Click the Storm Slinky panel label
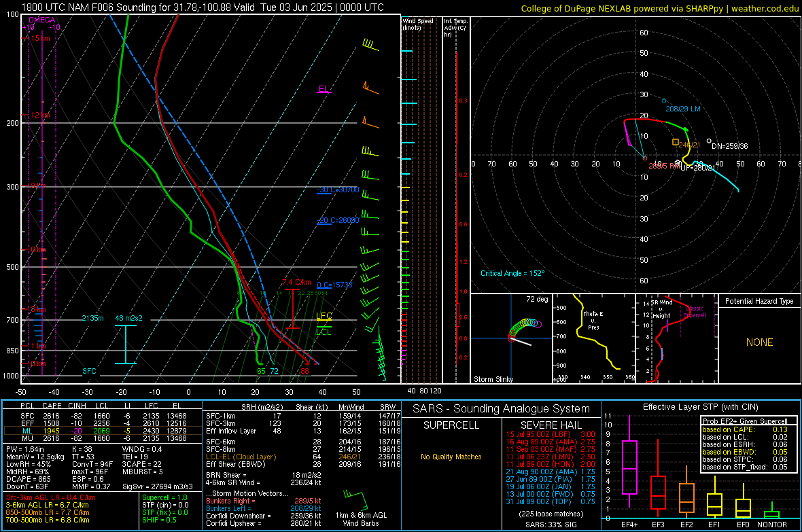The width and height of the screenshot is (802, 532). [x=493, y=379]
